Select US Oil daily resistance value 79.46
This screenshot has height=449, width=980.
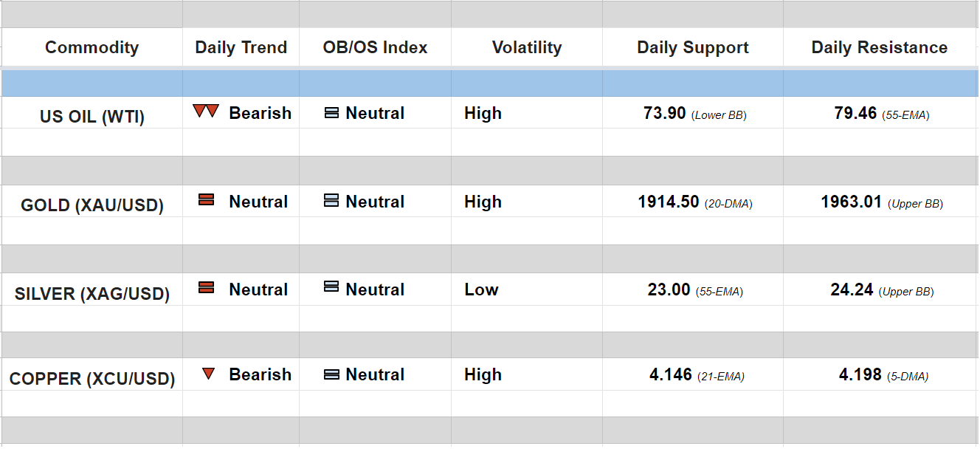[x=855, y=113]
